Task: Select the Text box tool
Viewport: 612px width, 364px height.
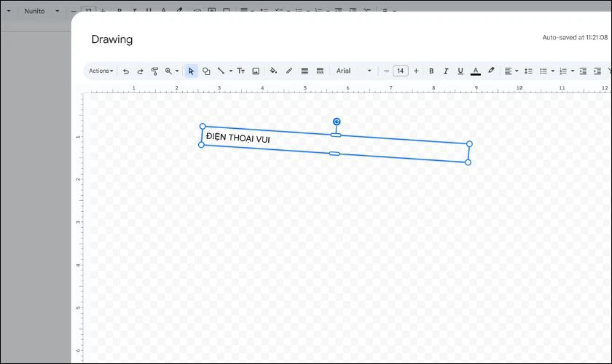Action: (x=241, y=71)
